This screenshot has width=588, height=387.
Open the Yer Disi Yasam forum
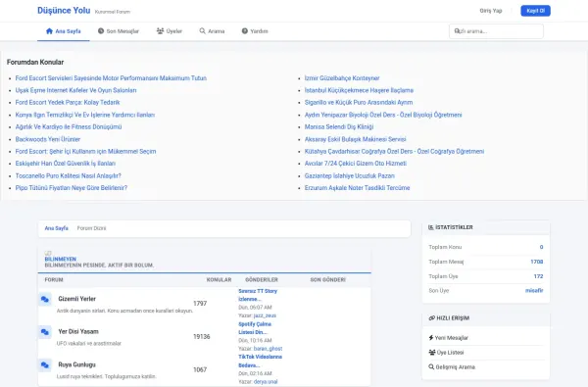pyautogui.click(x=78, y=331)
